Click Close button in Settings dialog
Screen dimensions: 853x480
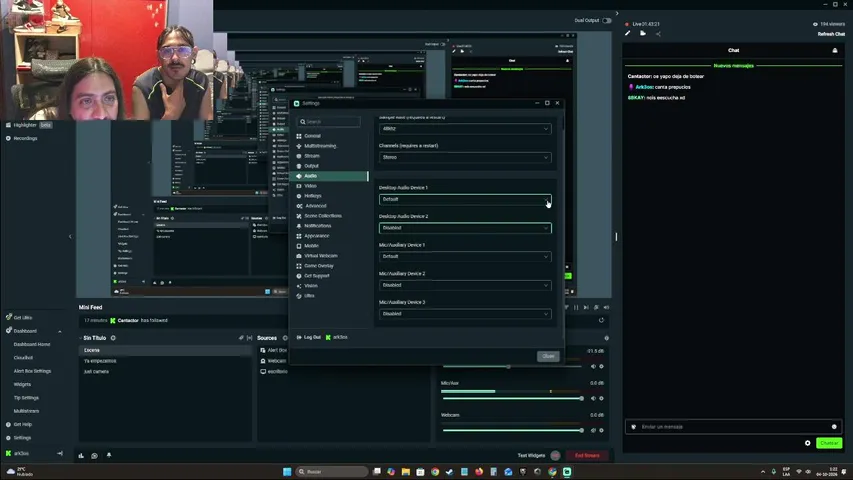coord(548,356)
